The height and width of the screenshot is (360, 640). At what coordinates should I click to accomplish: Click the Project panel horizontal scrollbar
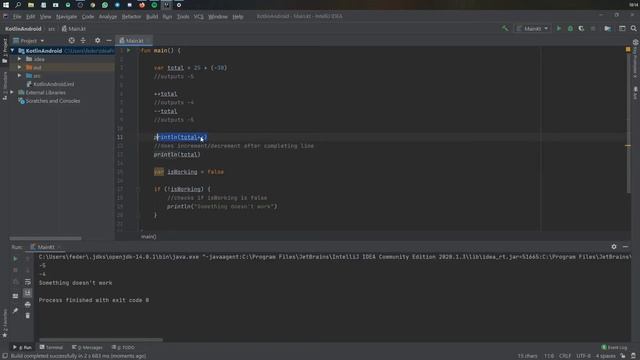pyautogui.click(x=45, y=238)
